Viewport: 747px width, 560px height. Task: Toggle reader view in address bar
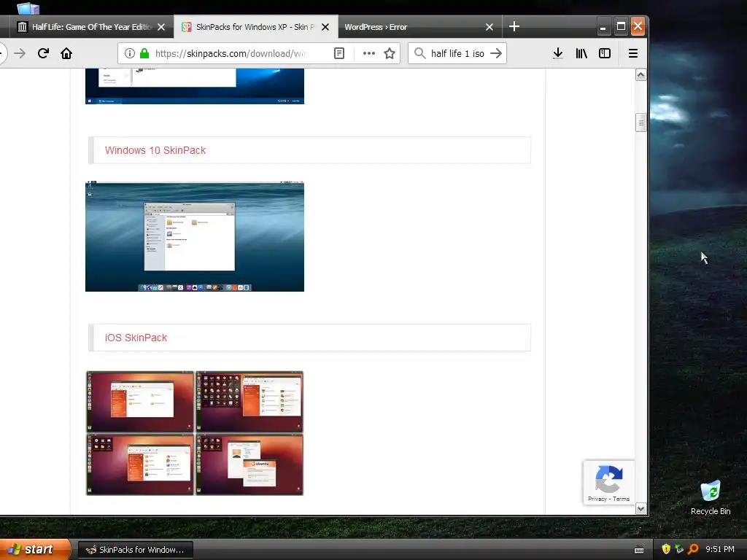(339, 53)
